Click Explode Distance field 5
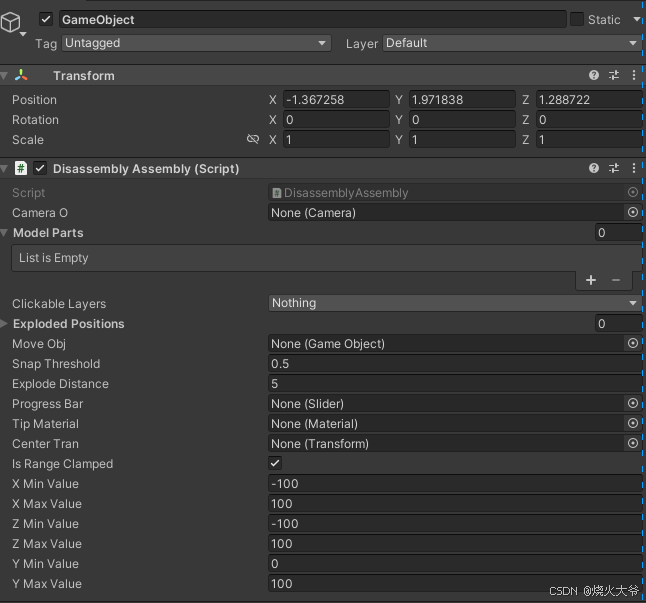 pyautogui.click(x=455, y=383)
